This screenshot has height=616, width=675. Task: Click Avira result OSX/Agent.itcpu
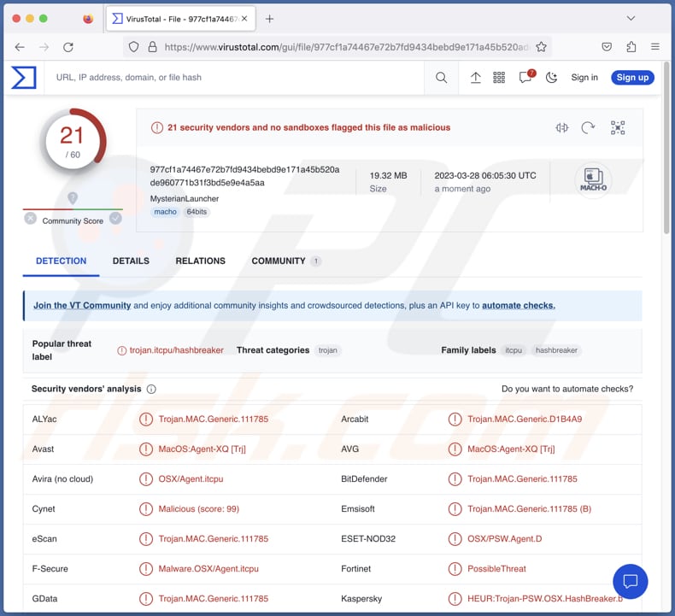pos(191,478)
